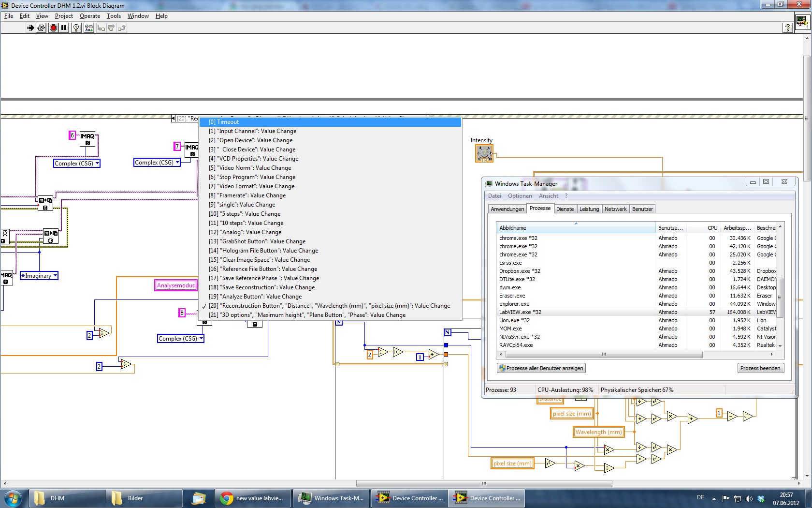Image resolution: width=812 pixels, height=508 pixels.
Task: Pause the VI with the Pause icon
Action: pos(64,28)
